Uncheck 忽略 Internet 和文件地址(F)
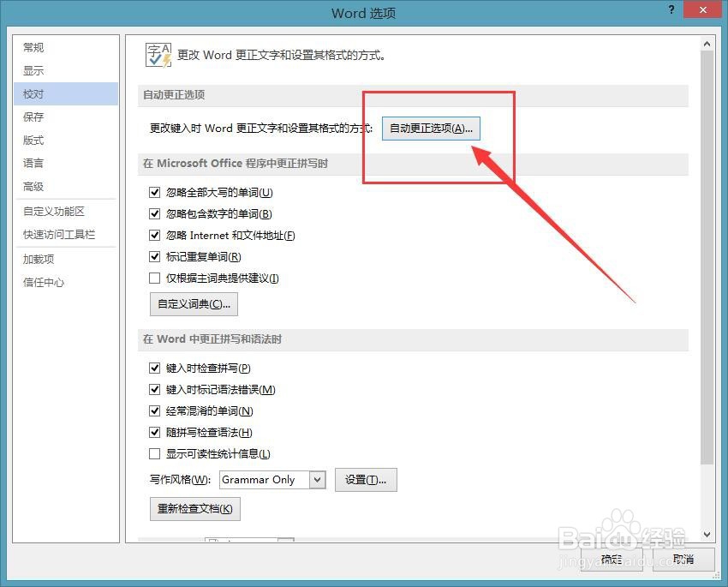 click(x=155, y=235)
